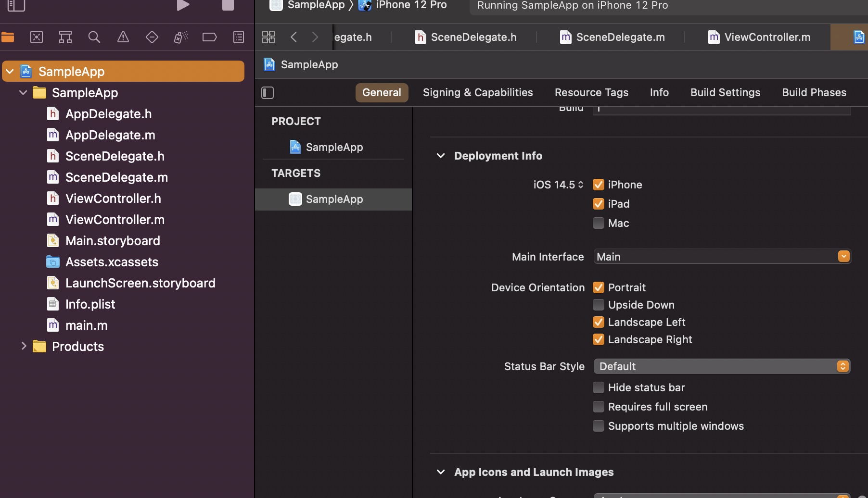This screenshot has height=498, width=868.
Task: Enable Hide status bar checkbox
Action: pos(599,387)
